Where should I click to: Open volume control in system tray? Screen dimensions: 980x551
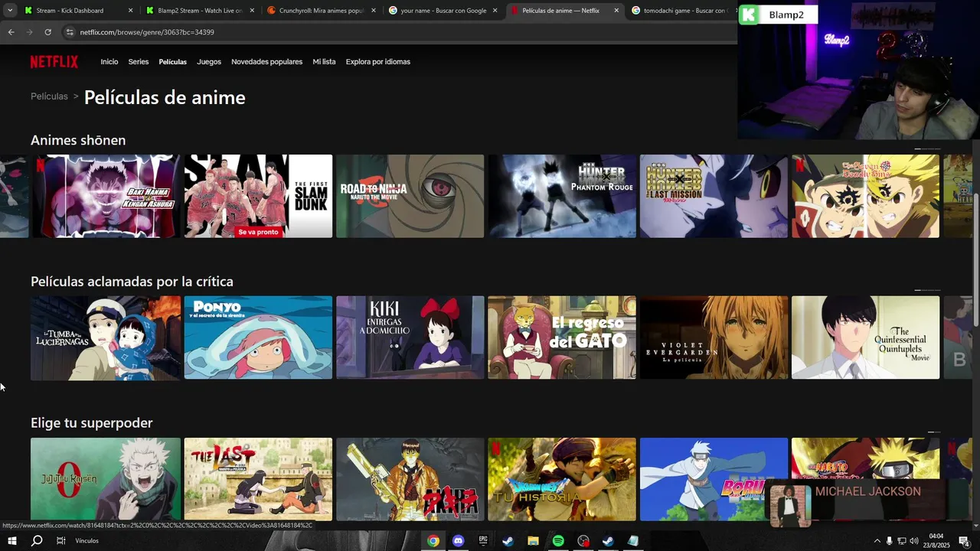coord(914,541)
